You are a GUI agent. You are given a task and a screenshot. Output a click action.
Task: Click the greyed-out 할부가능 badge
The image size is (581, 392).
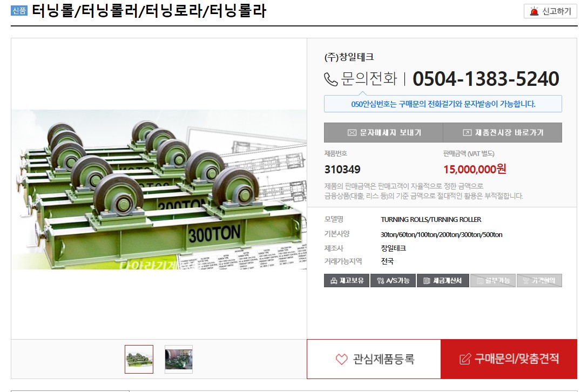[x=493, y=280]
